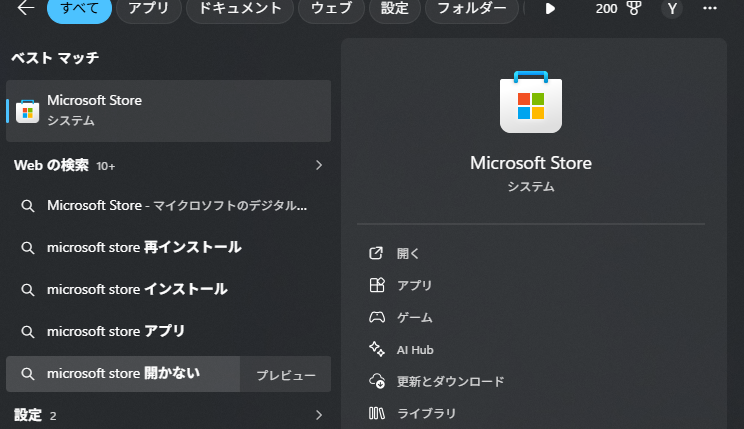Expand the Web の検索 section chevron

click(319, 165)
